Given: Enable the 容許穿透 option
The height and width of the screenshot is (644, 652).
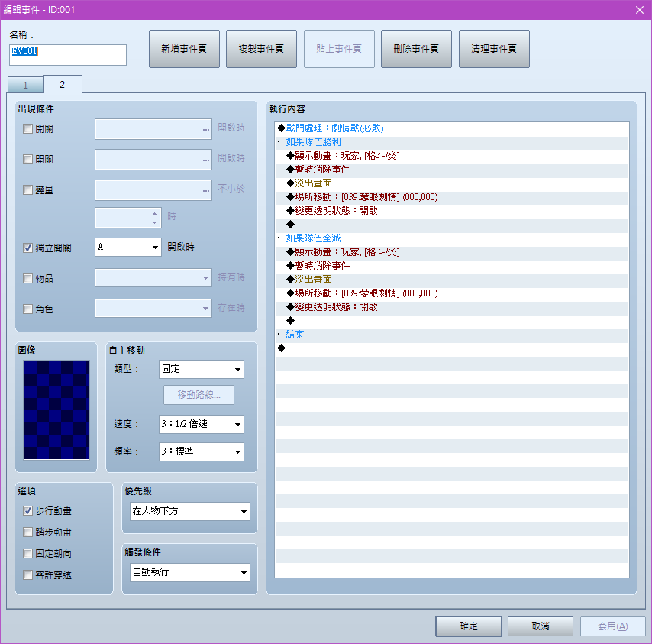Looking at the screenshot, I should [x=27, y=575].
